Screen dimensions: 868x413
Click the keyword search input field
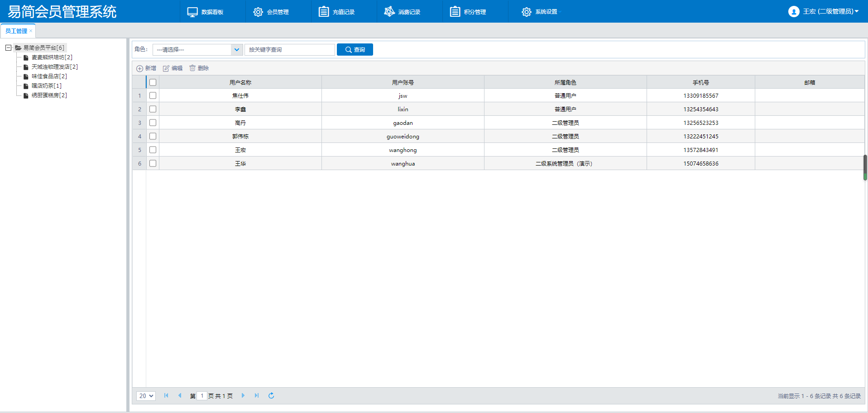(290, 50)
